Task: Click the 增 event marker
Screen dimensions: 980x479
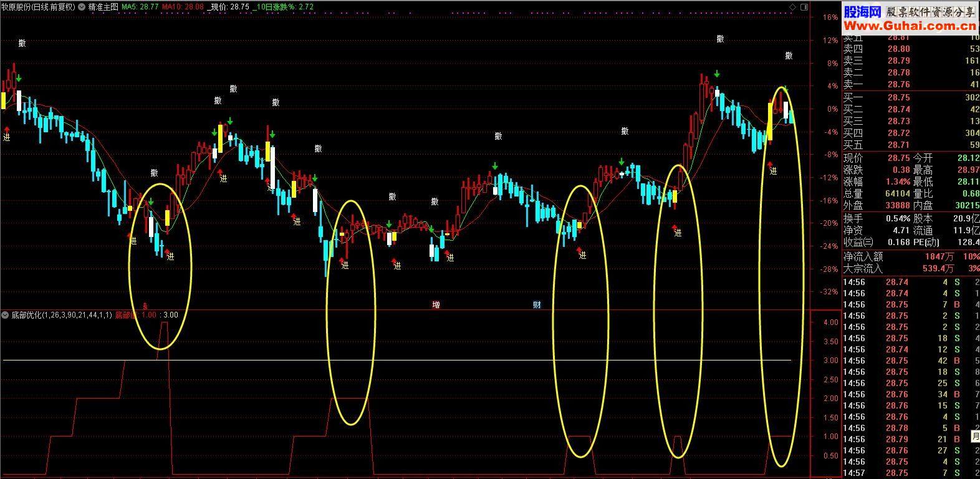Action: tap(436, 305)
